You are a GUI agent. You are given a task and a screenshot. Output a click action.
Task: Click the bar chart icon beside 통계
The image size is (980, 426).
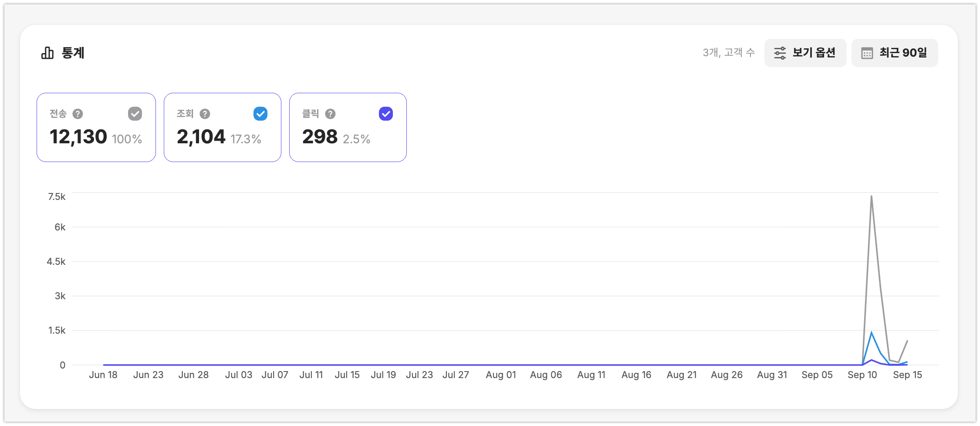click(47, 53)
